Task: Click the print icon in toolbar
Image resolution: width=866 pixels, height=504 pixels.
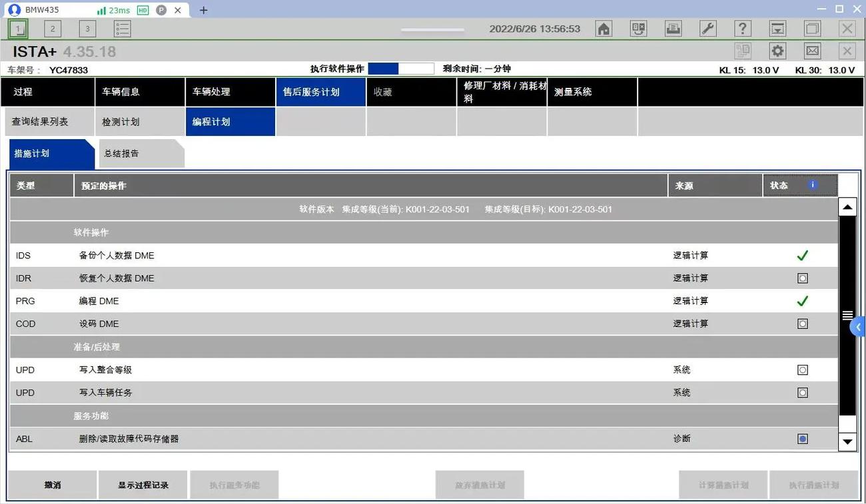Action: point(673,29)
